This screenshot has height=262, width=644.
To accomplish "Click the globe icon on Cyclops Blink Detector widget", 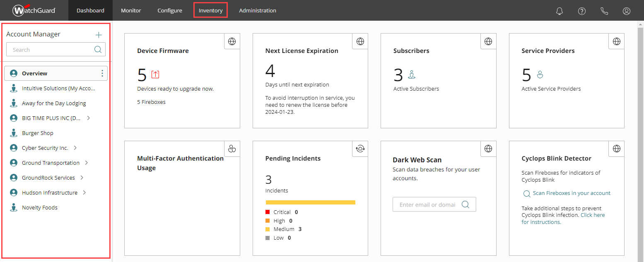I will (616, 149).
